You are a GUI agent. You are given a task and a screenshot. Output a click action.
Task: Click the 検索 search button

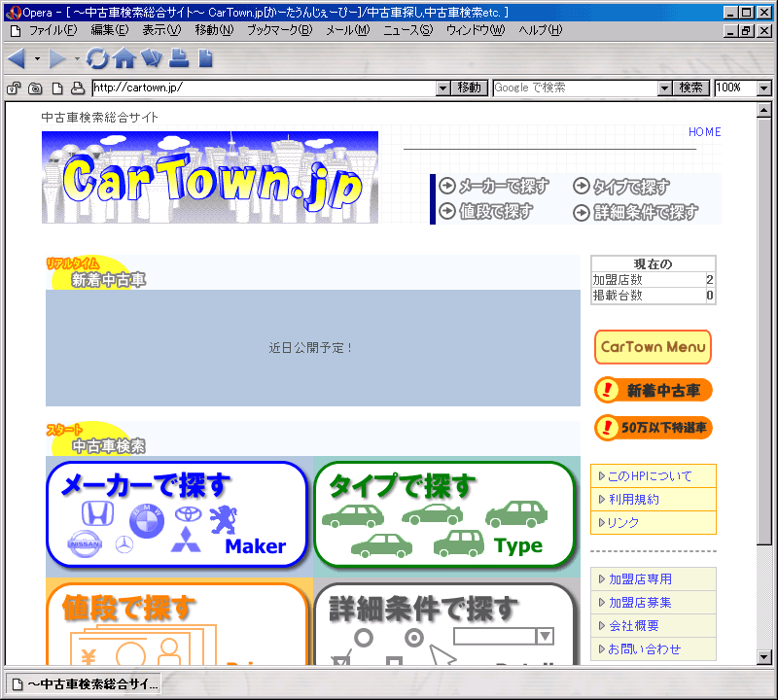click(x=691, y=87)
